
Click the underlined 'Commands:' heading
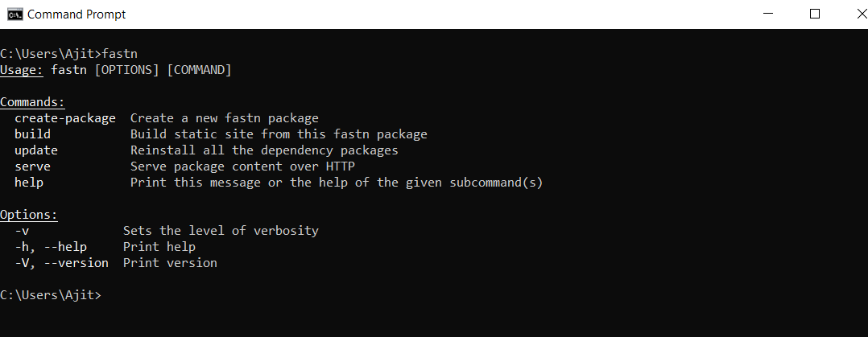[x=32, y=102]
